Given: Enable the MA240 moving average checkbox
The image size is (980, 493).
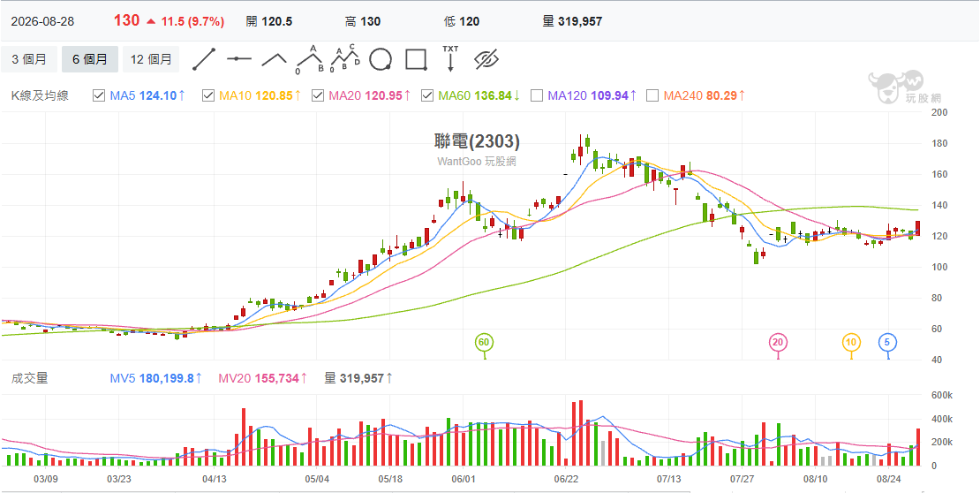Looking at the screenshot, I should coord(652,95).
